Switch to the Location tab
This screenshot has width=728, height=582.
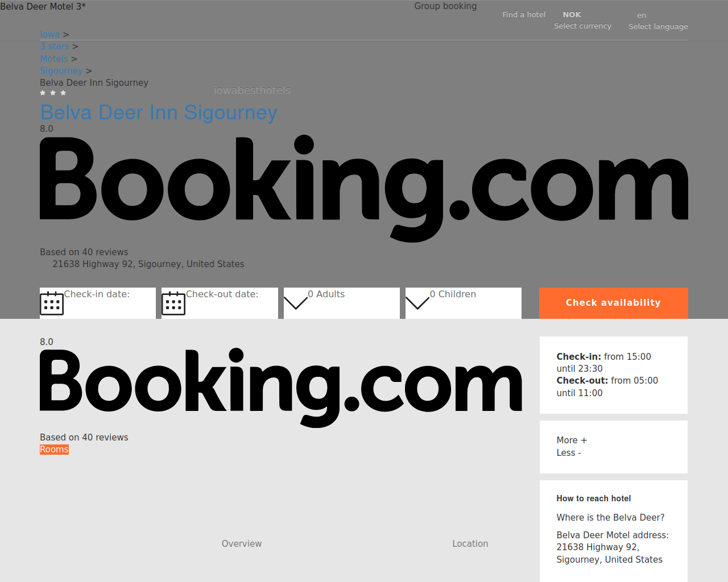[x=470, y=544]
